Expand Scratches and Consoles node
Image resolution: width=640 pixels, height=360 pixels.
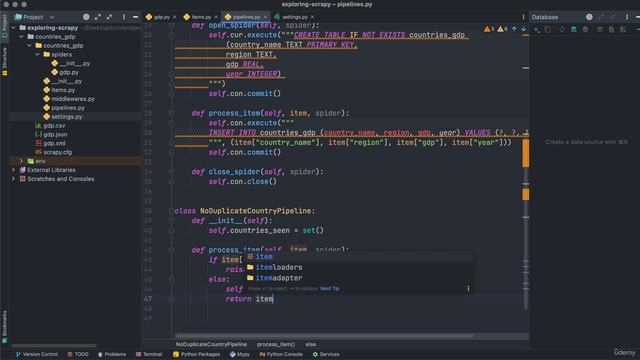point(13,179)
